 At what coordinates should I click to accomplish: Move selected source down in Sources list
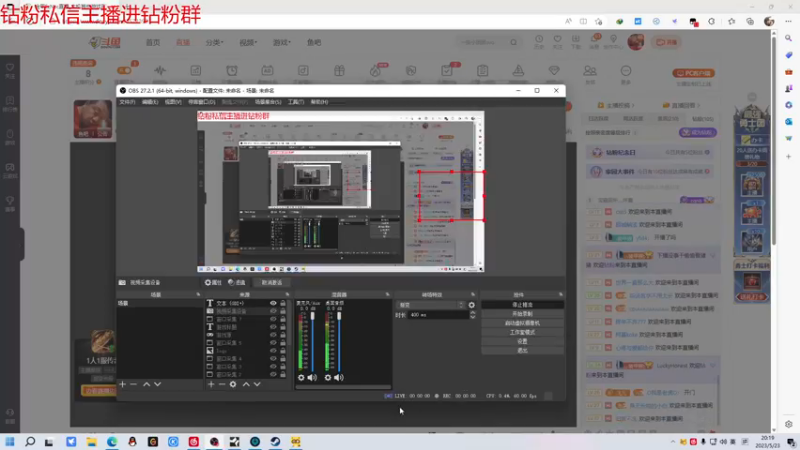click(257, 384)
